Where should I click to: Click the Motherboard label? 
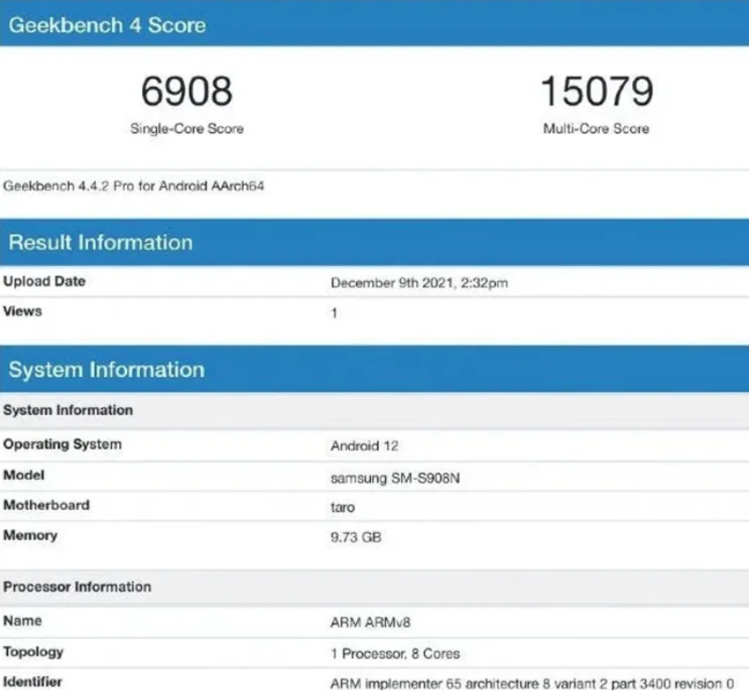(46, 505)
